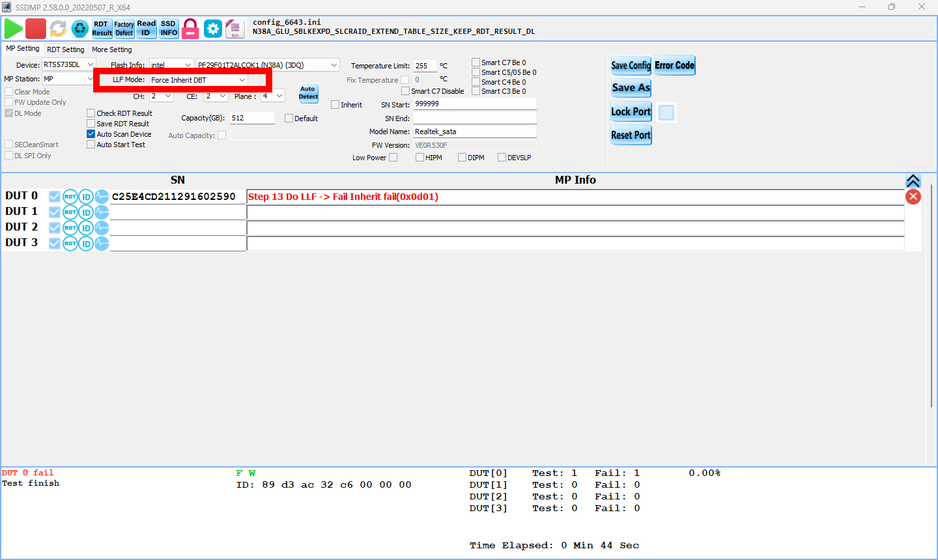Uncheck the Auto Scan Device checkbox
Image resolution: width=938 pixels, height=560 pixels.
tap(91, 134)
